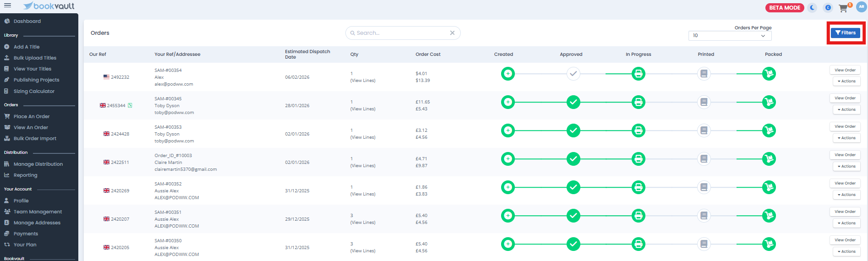868x261 pixels.
Task: Click the Printed book icon for order 2420207
Action: click(x=704, y=216)
